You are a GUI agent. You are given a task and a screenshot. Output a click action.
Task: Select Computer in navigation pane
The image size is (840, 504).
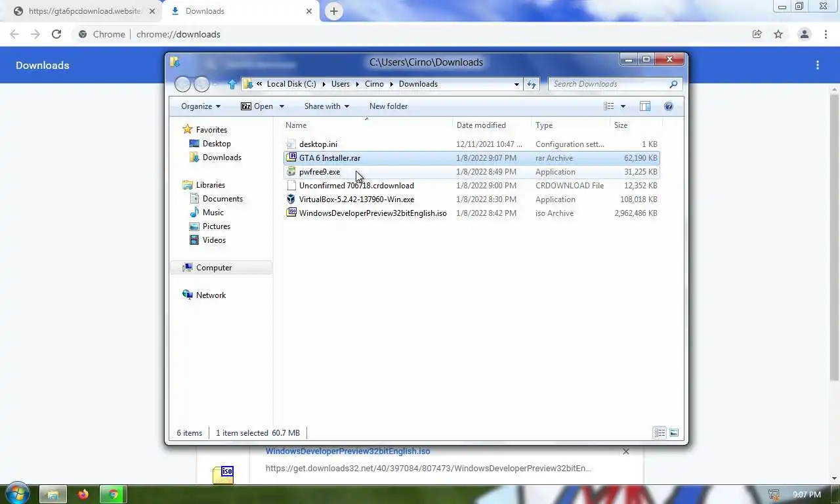click(221, 268)
